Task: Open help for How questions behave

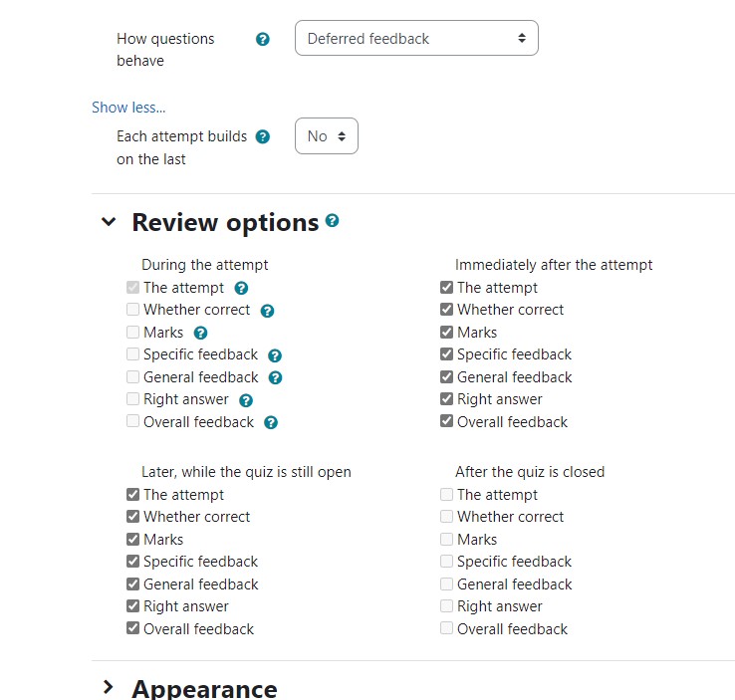Action: coord(263,39)
